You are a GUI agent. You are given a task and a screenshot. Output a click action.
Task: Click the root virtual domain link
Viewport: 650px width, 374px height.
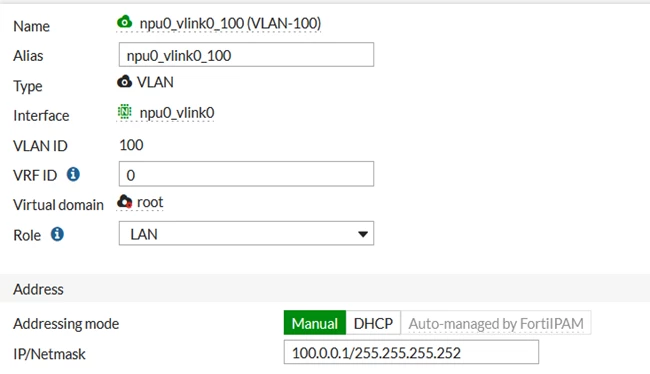pos(150,202)
